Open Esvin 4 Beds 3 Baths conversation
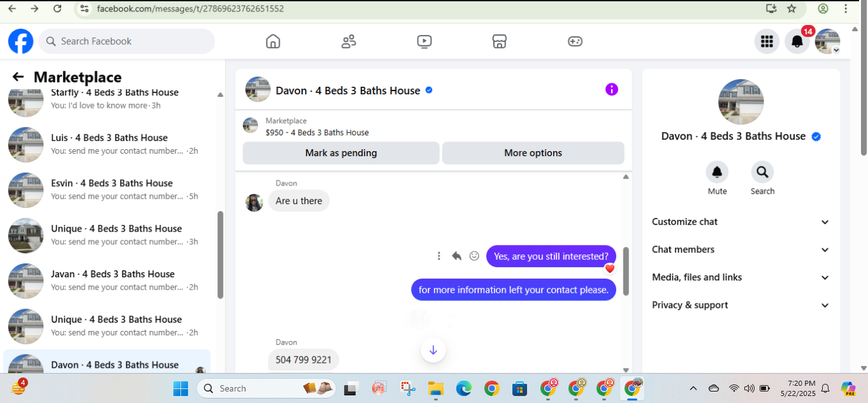Screen dimensions: 868x403 click(107, 189)
